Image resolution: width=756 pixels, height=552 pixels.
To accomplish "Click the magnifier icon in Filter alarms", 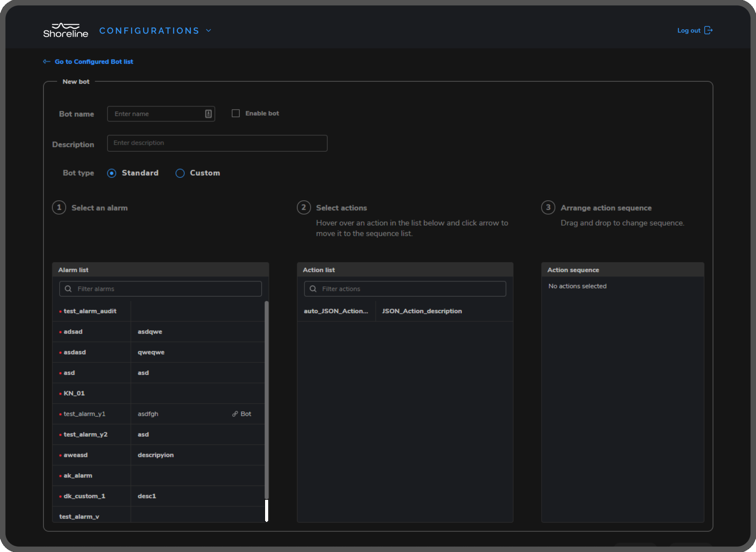I will coord(68,289).
